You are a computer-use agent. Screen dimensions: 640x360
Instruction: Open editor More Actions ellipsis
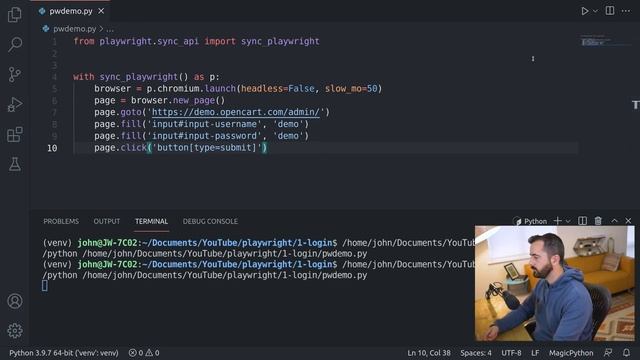[x=626, y=11]
